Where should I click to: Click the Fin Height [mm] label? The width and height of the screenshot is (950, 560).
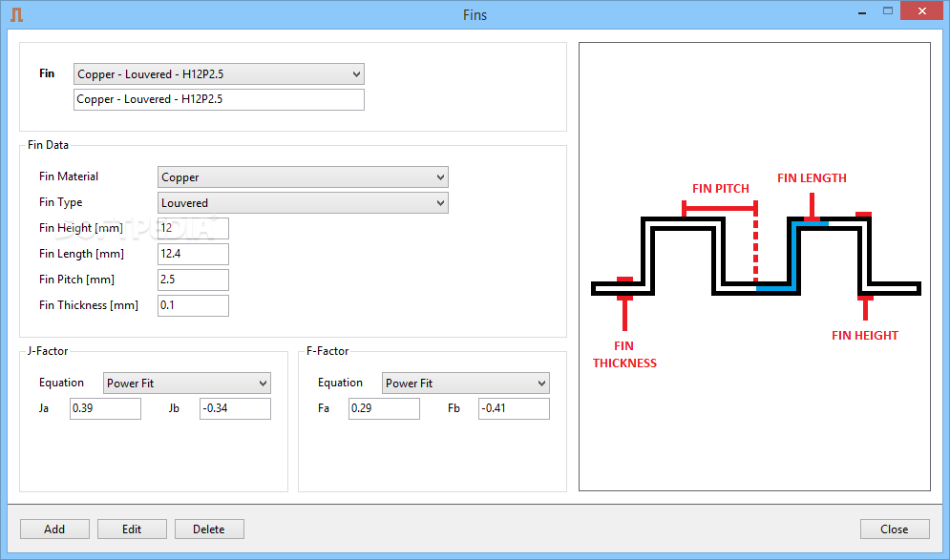click(80, 228)
